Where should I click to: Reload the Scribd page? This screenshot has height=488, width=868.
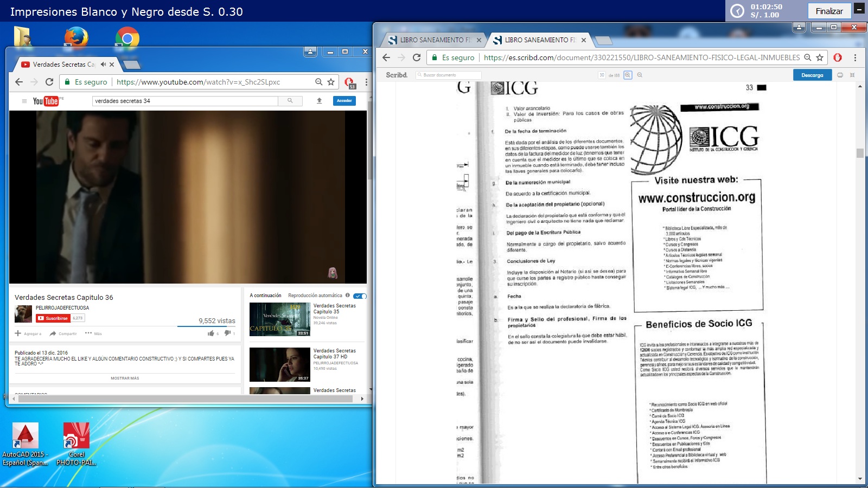[417, 57]
